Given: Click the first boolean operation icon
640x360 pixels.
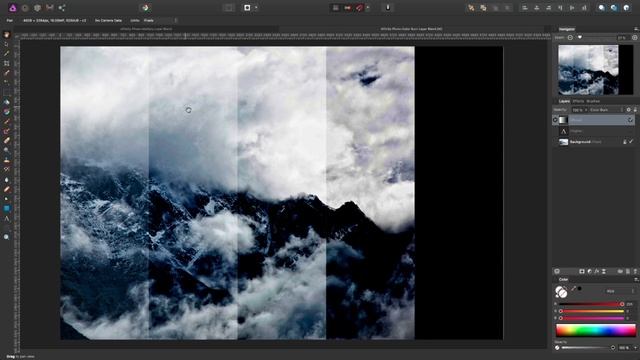Looking at the screenshot, I should pyautogui.click(x=602, y=8).
